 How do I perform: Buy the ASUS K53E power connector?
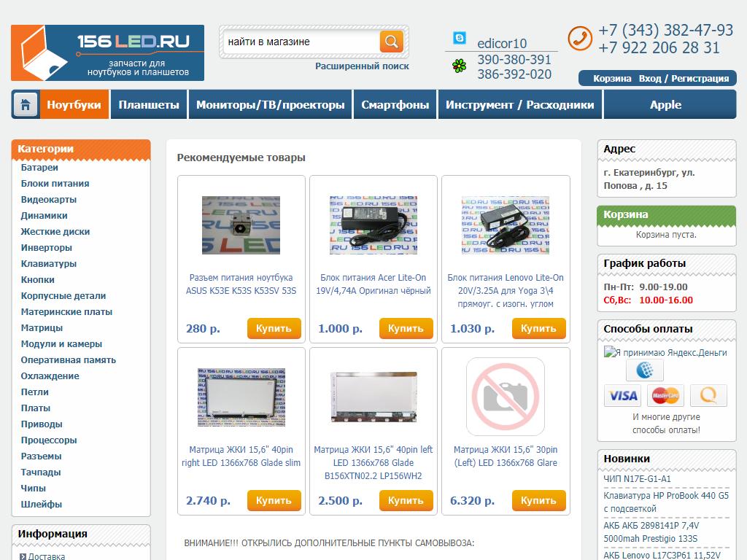(274, 328)
